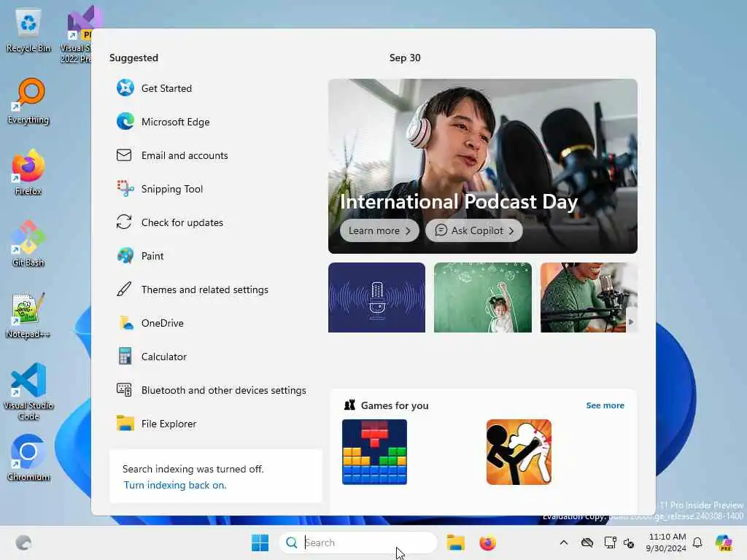
Task: Open the Paint palette icon
Action: (125, 256)
